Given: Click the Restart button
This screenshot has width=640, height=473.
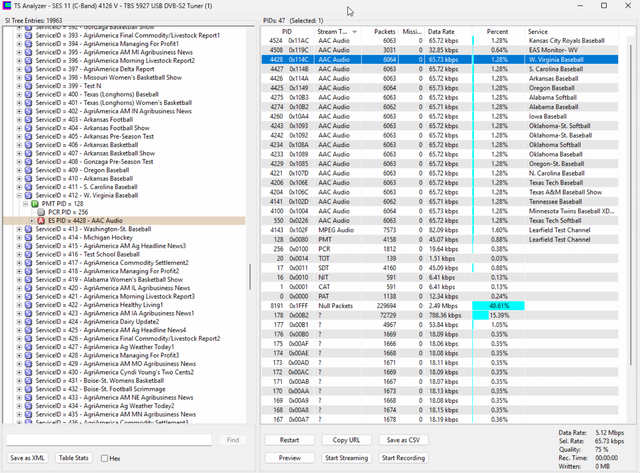Looking at the screenshot, I should (289, 440).
